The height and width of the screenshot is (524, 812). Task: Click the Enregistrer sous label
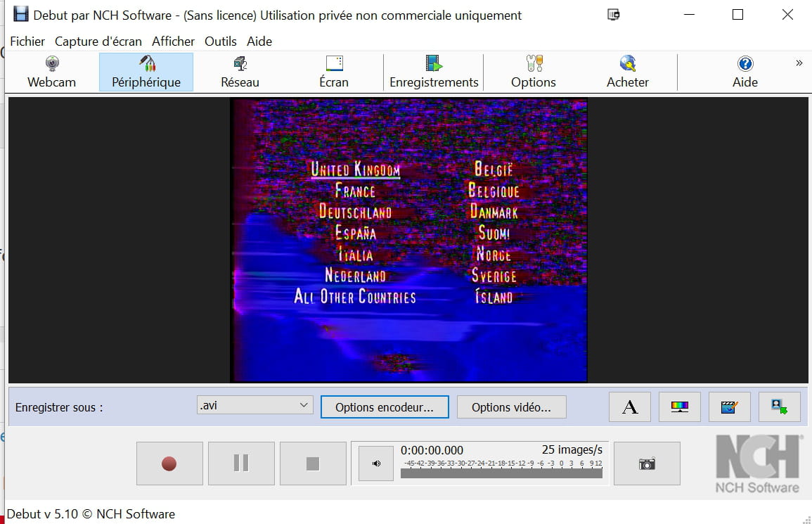59,407
